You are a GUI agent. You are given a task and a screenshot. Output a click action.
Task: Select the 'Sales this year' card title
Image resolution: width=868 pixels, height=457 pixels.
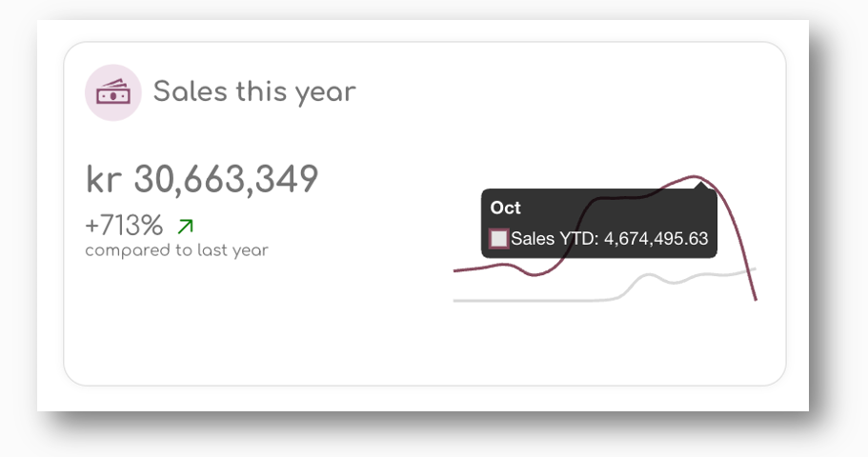pos(254,91)
